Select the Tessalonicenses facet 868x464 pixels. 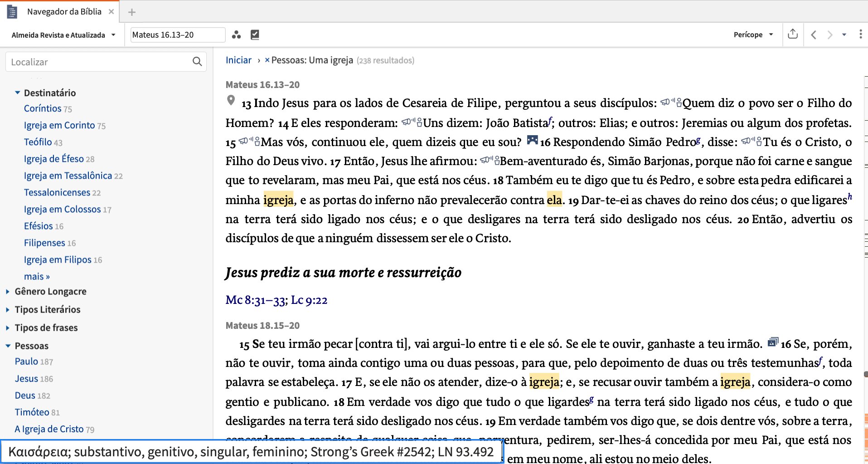(57, 192)
